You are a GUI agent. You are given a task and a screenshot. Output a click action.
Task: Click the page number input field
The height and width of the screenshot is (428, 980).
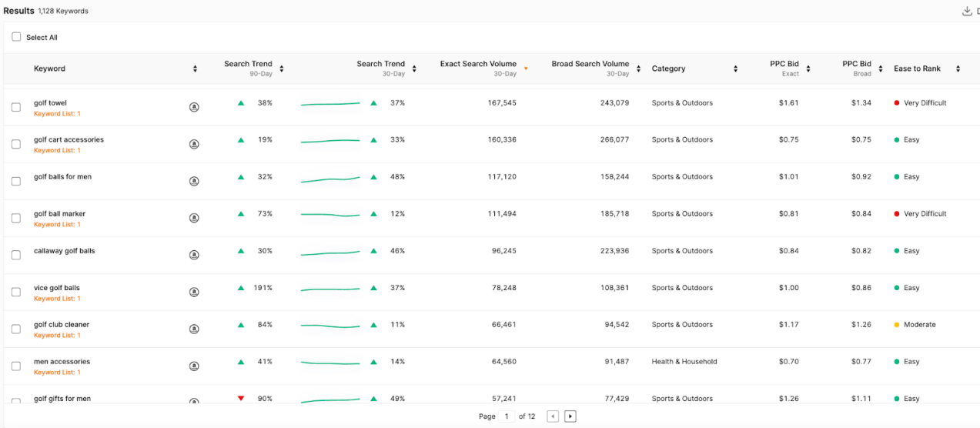click(x=507, y=416)
